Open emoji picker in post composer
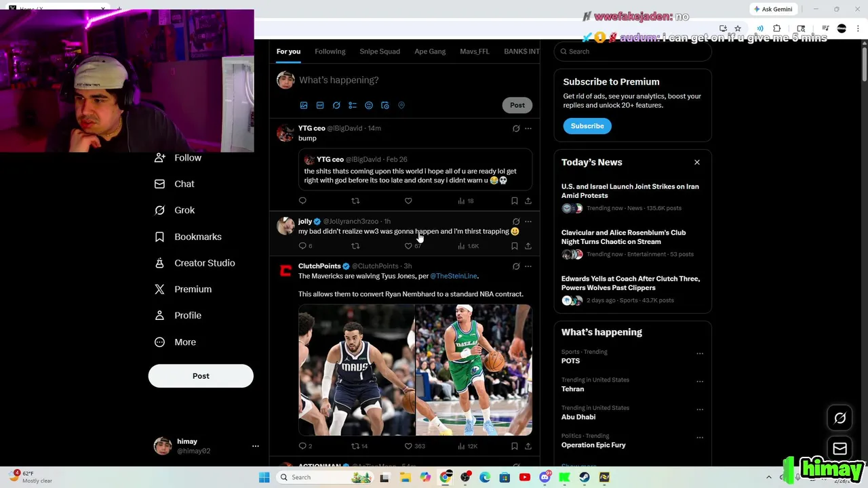Viewport: 868px width, 488px height. [369, 105]
